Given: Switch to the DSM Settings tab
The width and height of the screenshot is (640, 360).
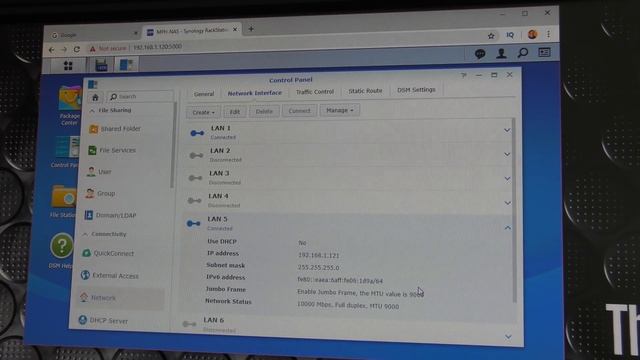Looking at the screenshot, I should pyautogui.click(x=416, y=90).
